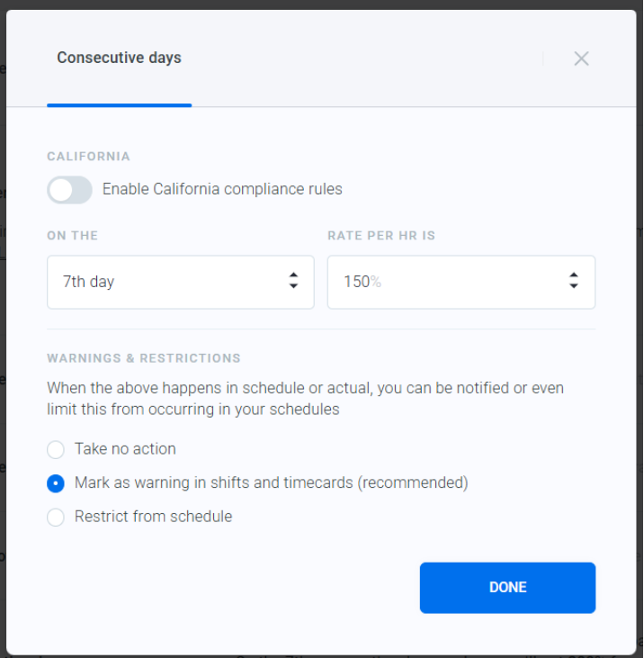
Task: Click the up-down arrows on 7th day selector
Action: 293,281
